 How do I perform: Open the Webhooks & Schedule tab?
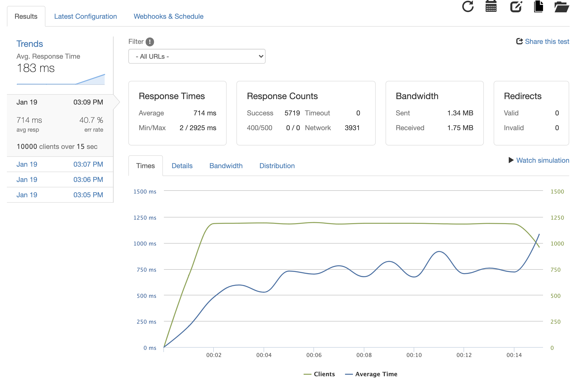[168, 17]
